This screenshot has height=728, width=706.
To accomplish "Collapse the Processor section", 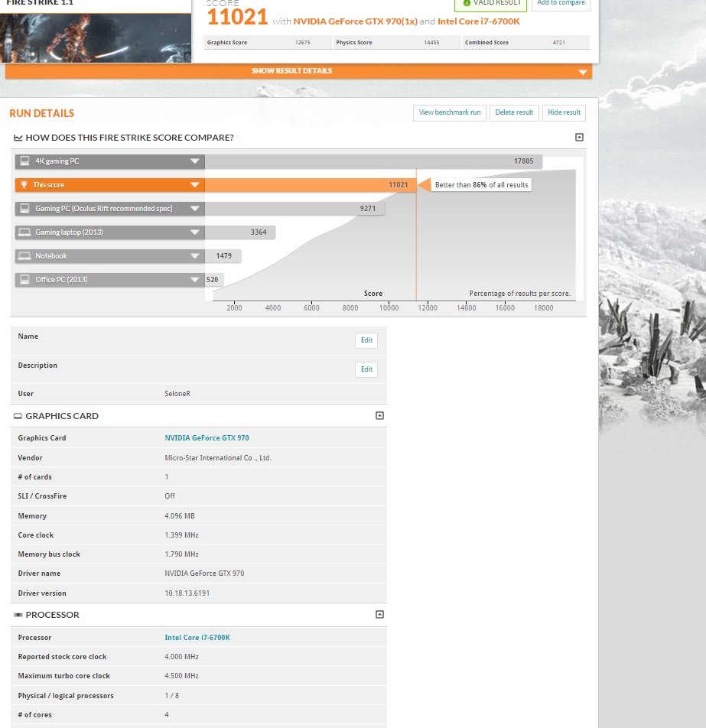I will coord(379,615).
